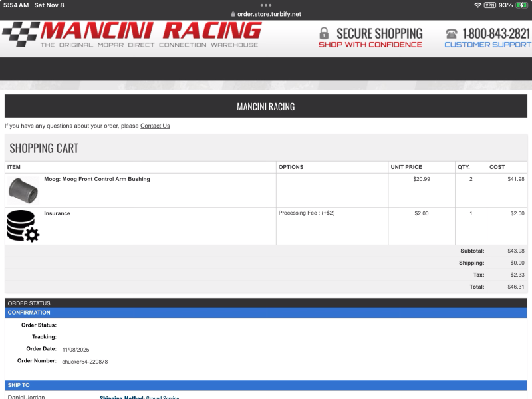
Task: Call the 1-800-843-2821 phone number
Action: [x=495, y=33]
